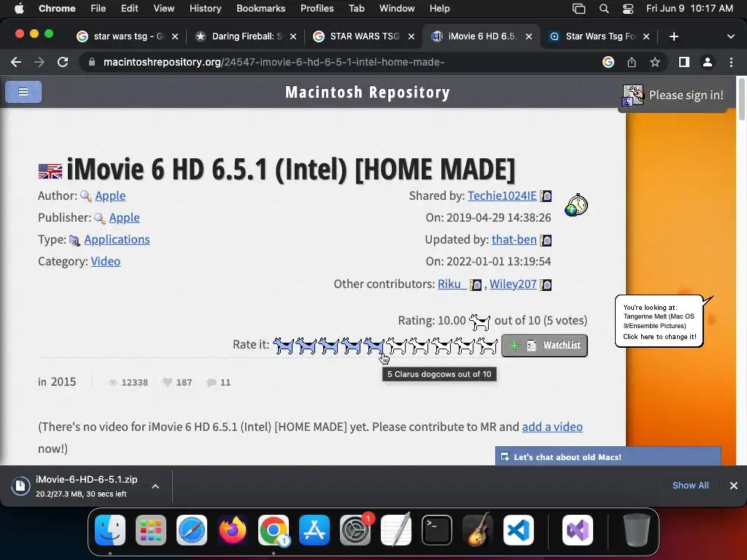Reload the current page
Image resolution: width=747 pixels, height=560 pixels.
point(63,63)
